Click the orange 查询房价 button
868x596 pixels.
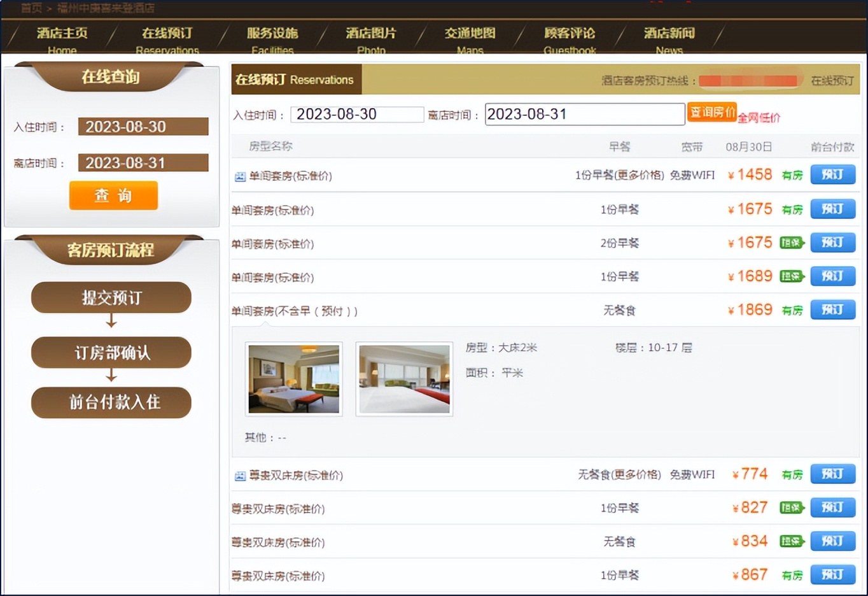point(711,111)
